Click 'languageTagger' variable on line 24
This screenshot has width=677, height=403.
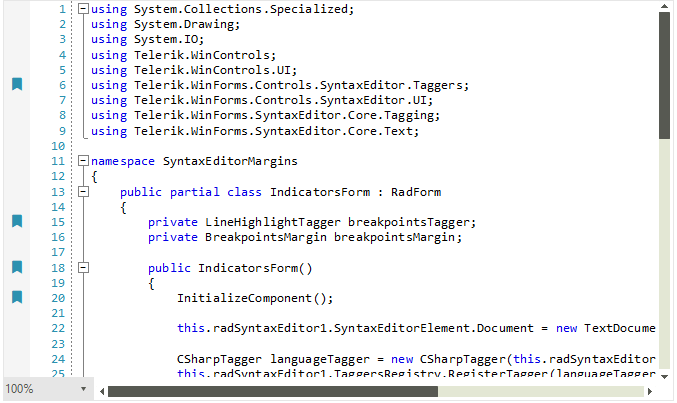coord(320,359)
